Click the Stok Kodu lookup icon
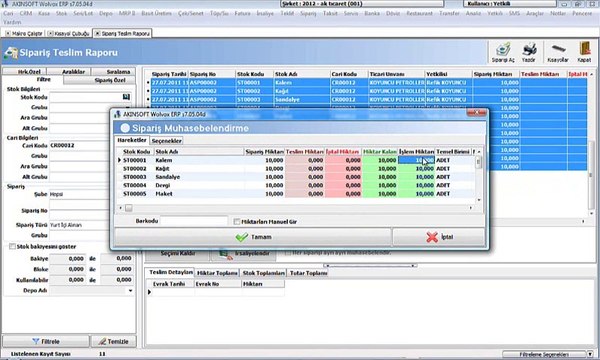The width and height of the screenshot is (600, 360). 126,97
